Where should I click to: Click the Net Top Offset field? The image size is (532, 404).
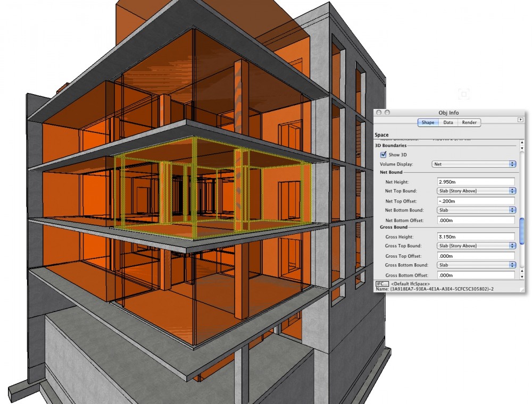click(x=476, y=201)
